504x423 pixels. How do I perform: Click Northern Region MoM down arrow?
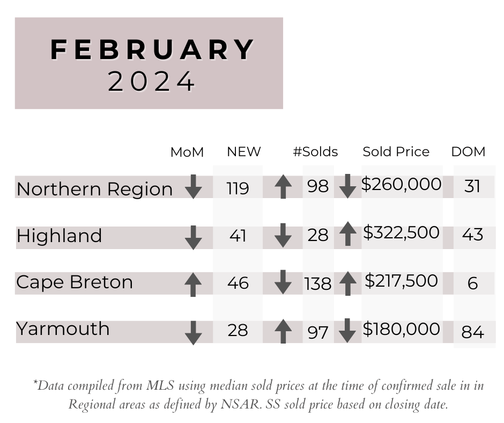pos(194,187)
